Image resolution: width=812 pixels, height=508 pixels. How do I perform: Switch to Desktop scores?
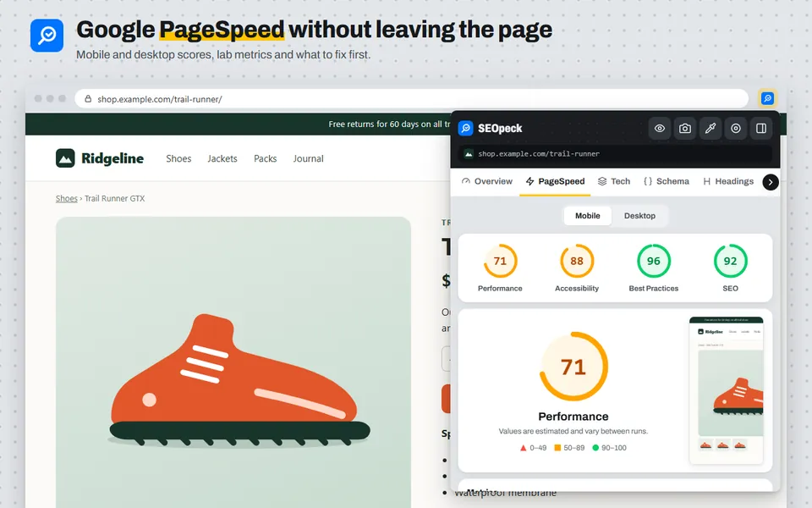coord(639,216)
